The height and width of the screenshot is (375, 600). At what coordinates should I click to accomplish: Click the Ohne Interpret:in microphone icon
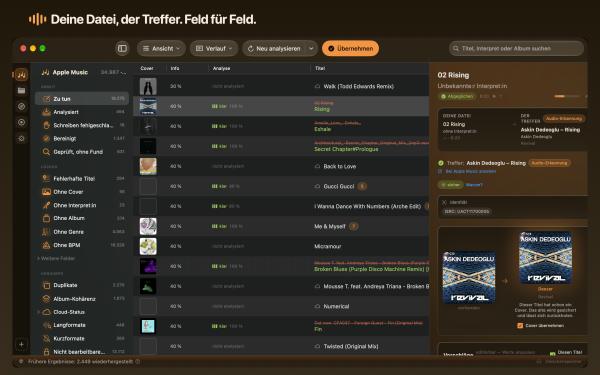point(46,205)
